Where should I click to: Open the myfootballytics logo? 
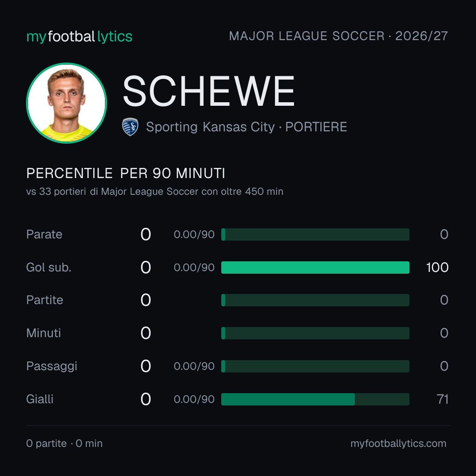coord(79,37)
